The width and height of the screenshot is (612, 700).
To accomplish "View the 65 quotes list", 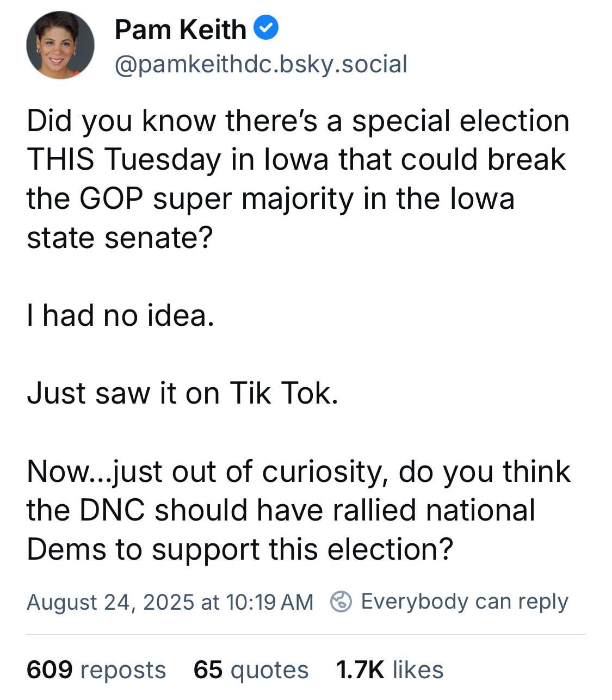I will tap(251, 670).
